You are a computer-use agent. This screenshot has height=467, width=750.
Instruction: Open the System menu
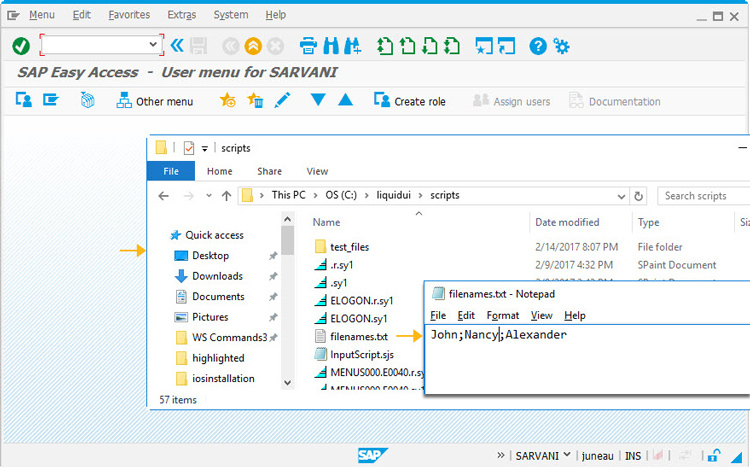click(x=231, y=15)
